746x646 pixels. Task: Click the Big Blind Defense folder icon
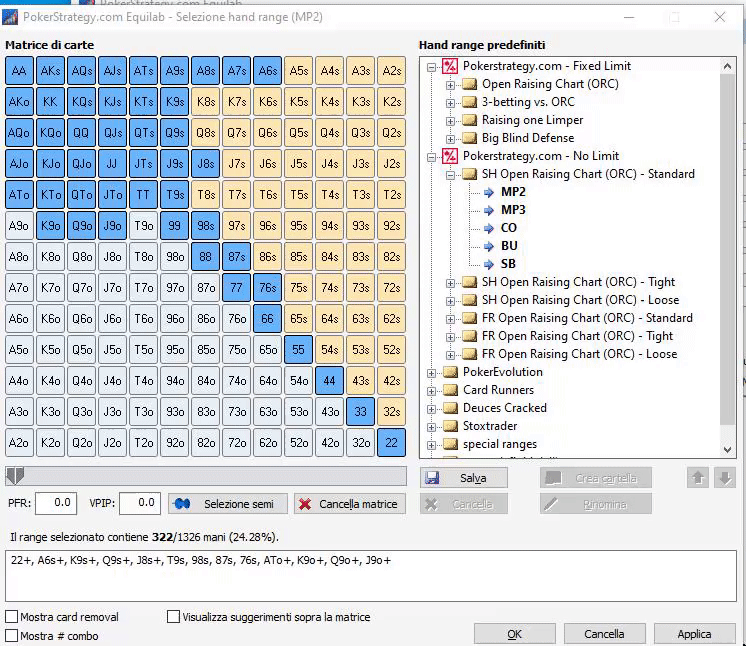point(470,138)
